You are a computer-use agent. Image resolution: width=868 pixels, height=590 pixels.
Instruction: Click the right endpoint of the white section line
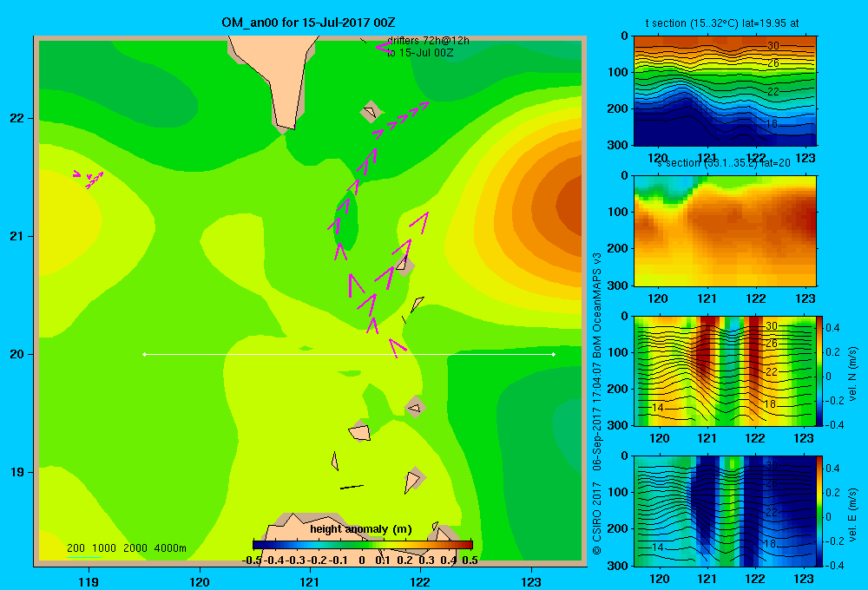pos(554,354)
